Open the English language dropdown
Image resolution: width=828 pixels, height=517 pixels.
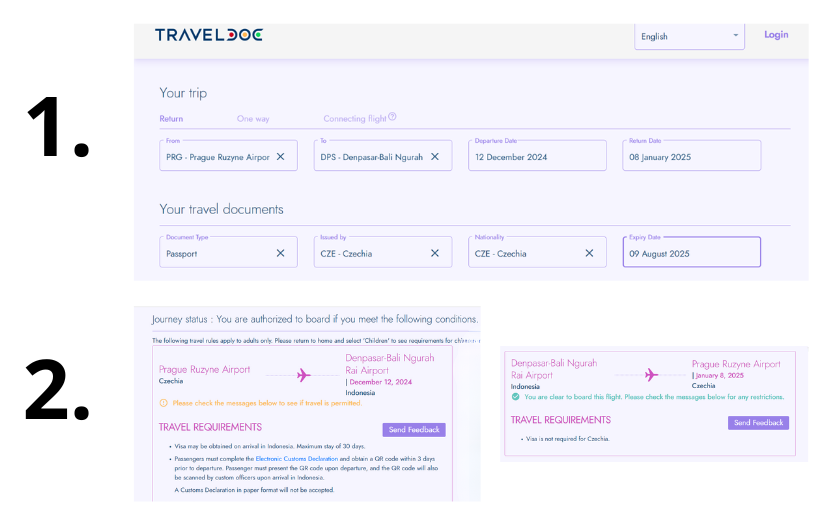pyautogui.click(x=689, y=36)
